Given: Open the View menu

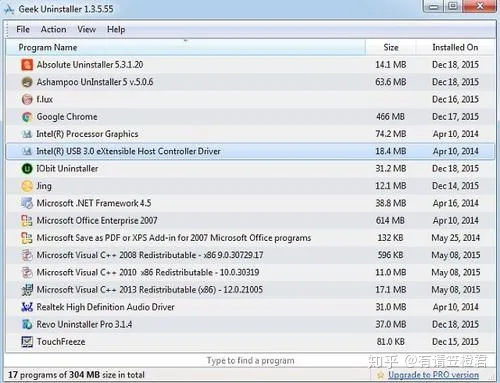Looking at the screenshot, I should point(87,29).
